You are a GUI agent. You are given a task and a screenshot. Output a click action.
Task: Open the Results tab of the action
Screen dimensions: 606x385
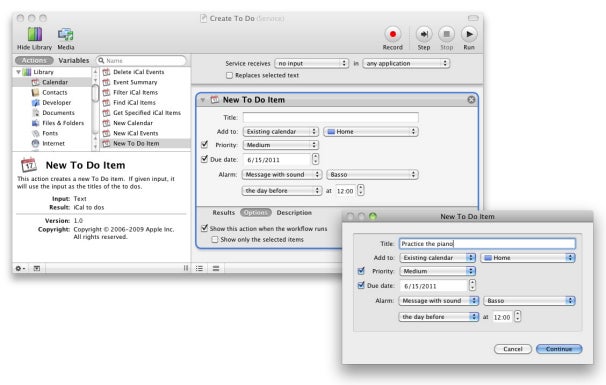pos(224,213)
